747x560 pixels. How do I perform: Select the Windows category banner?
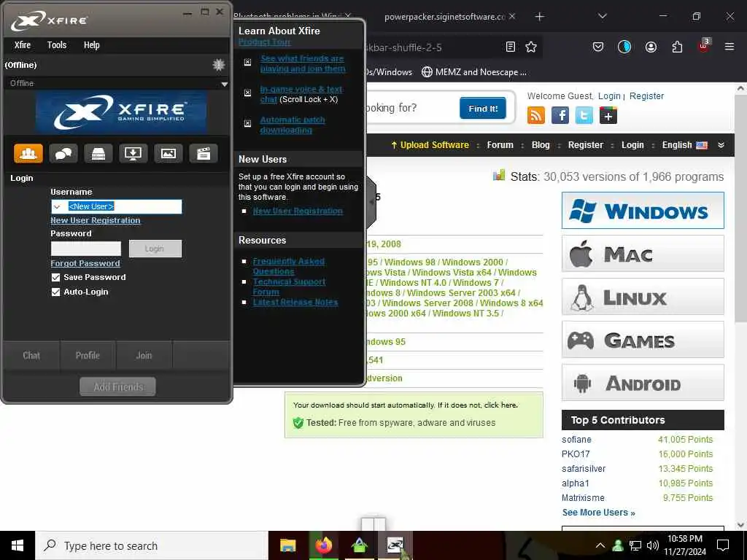tap(643, 211)
